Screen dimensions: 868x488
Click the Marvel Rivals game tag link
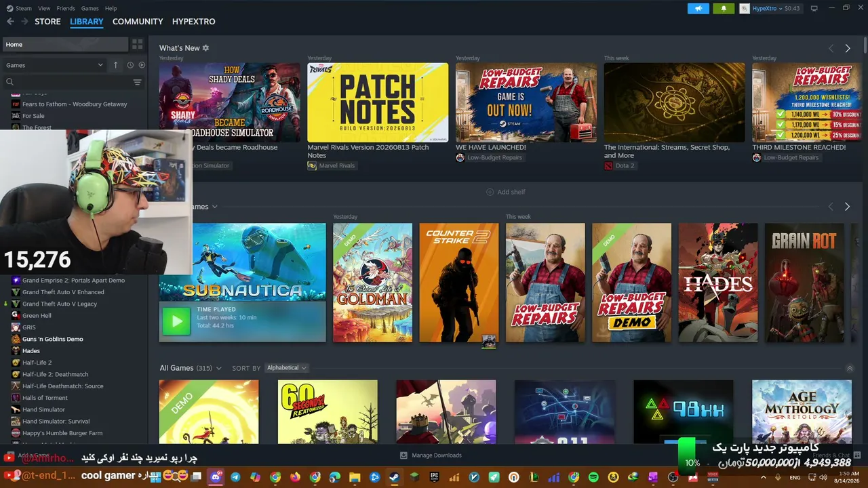click(x=331, y=166)
